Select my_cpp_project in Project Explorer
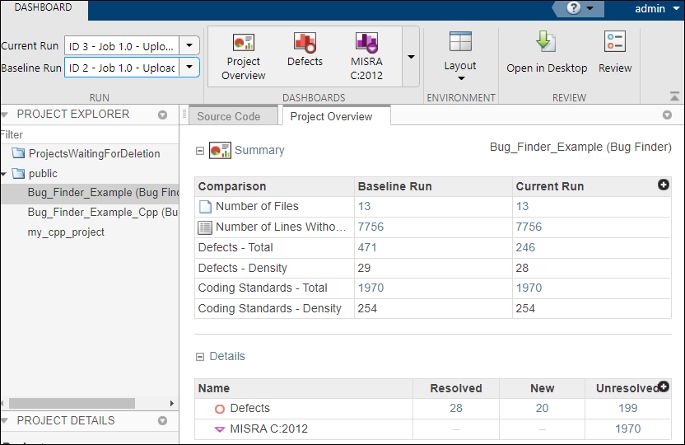Viewport: 685px width, 445px height. click(66, 232)
